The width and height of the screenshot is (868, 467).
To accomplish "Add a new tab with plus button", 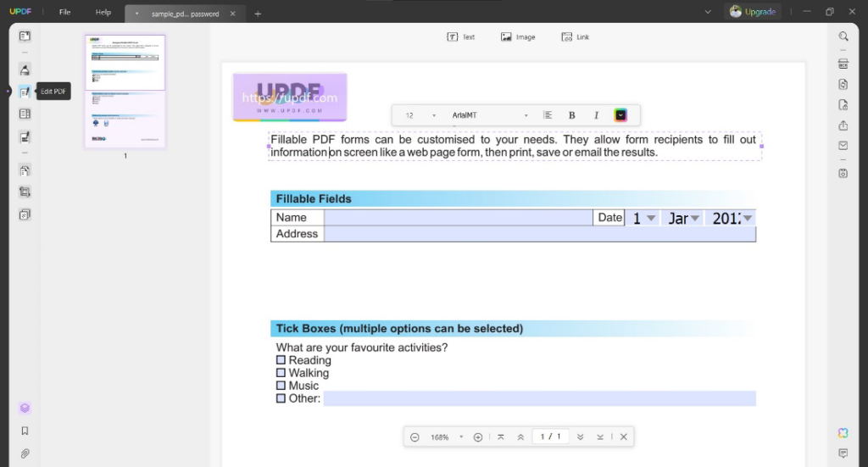I will click(258, 14).
